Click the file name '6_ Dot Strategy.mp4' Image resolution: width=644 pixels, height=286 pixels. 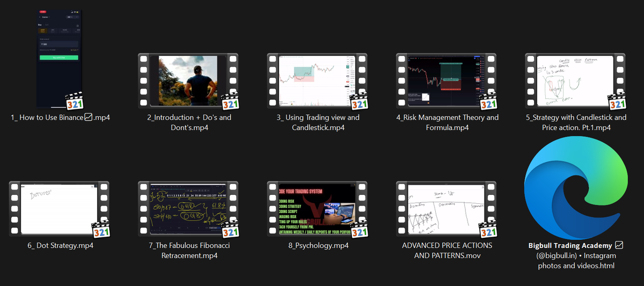point(60,246)
